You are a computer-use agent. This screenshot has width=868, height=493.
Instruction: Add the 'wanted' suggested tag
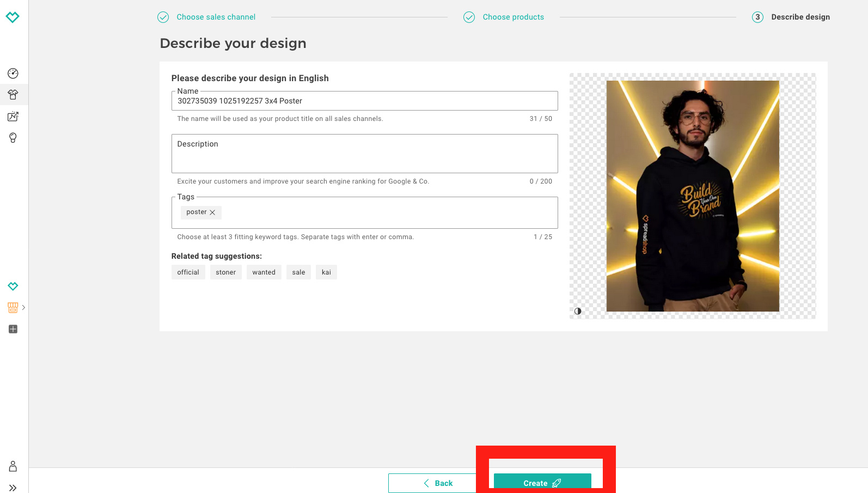[264, 272]
